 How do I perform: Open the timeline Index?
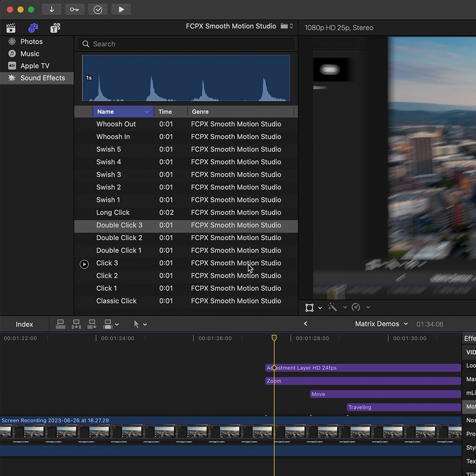(x=24, y=324)
